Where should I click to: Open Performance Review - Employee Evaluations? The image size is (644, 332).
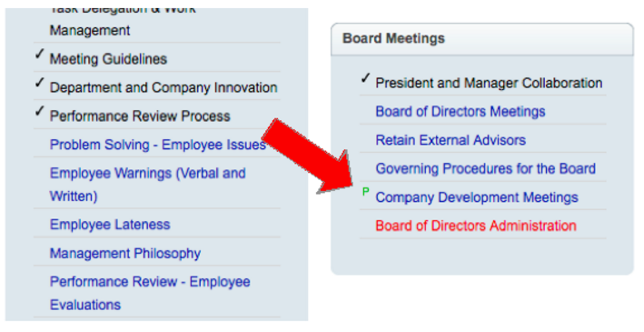[x=150, y=293]
